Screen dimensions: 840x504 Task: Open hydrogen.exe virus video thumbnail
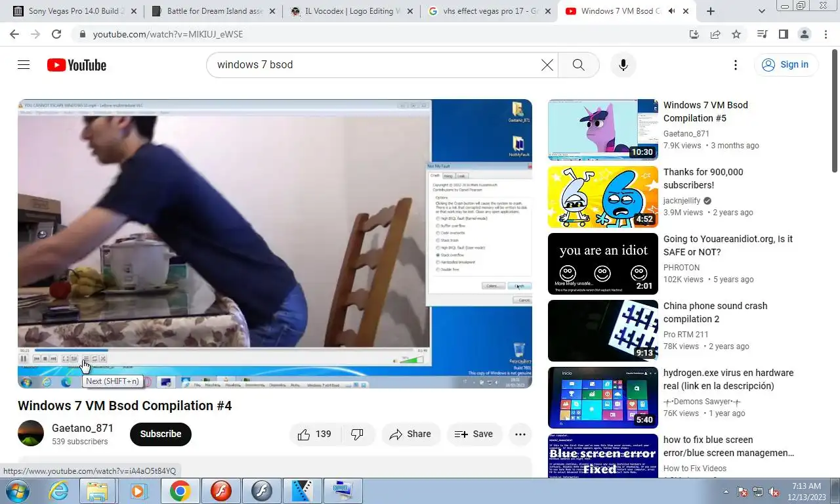[603, 398]
